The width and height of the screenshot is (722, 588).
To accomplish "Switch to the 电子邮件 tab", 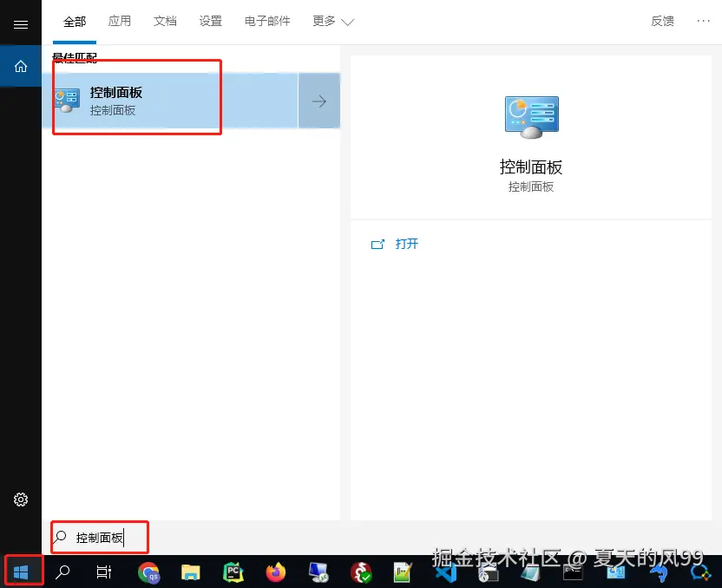I will coord(267,21).
